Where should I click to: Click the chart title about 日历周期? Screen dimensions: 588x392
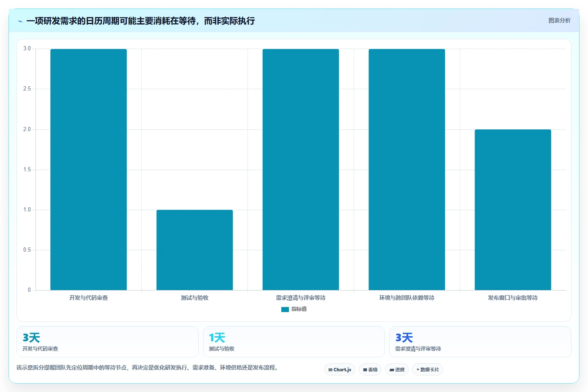point(140,21)
